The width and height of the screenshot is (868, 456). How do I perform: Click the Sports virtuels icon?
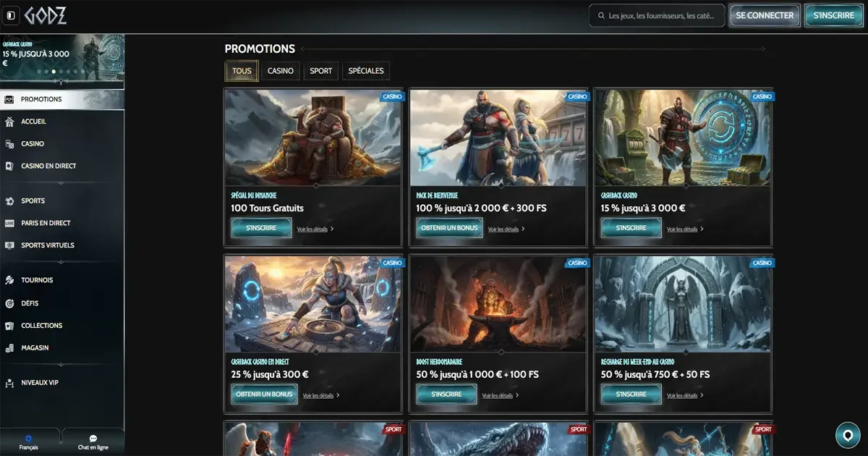9,245
